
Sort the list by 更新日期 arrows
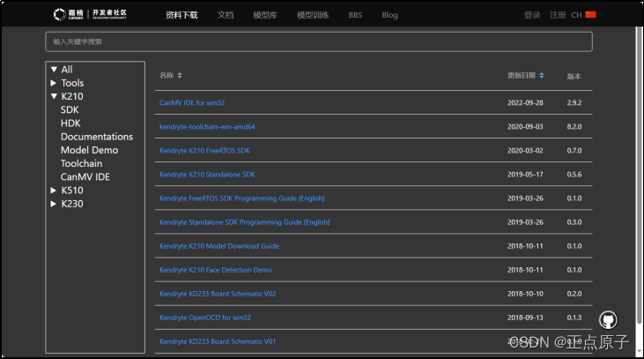pos(542,76)
